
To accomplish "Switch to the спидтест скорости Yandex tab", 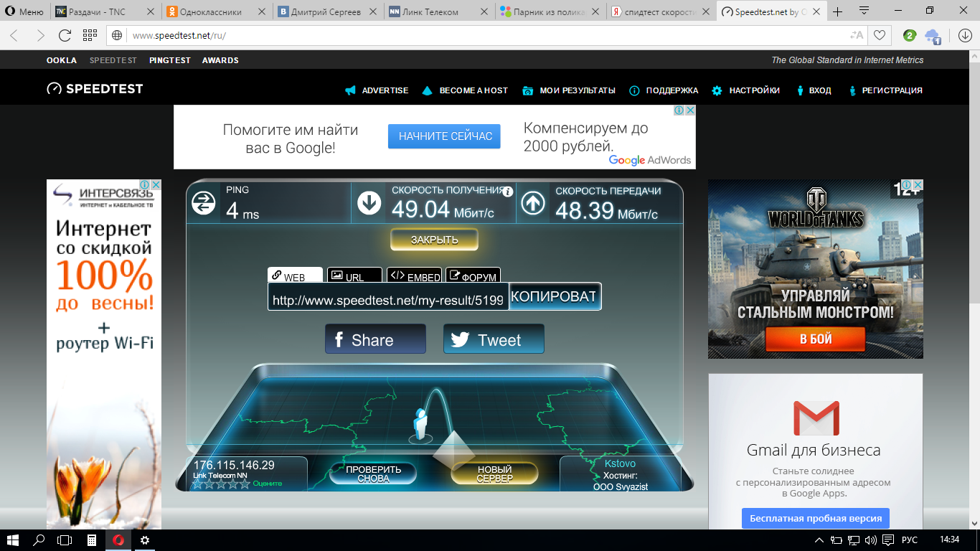I will (661, 11).
